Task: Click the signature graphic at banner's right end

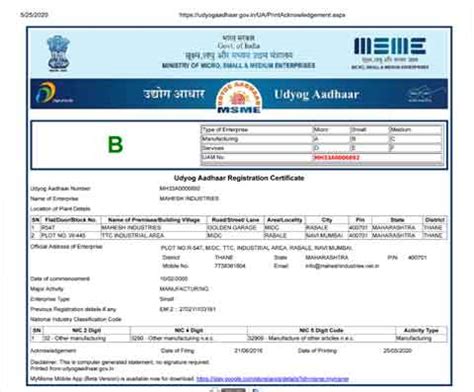Action: click(x=426, y=94)
